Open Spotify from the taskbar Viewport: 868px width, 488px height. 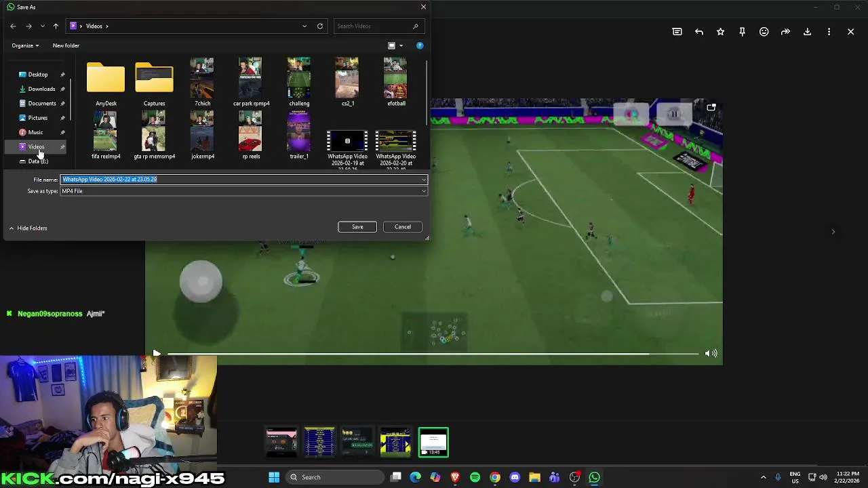click(x=475, y=477)
